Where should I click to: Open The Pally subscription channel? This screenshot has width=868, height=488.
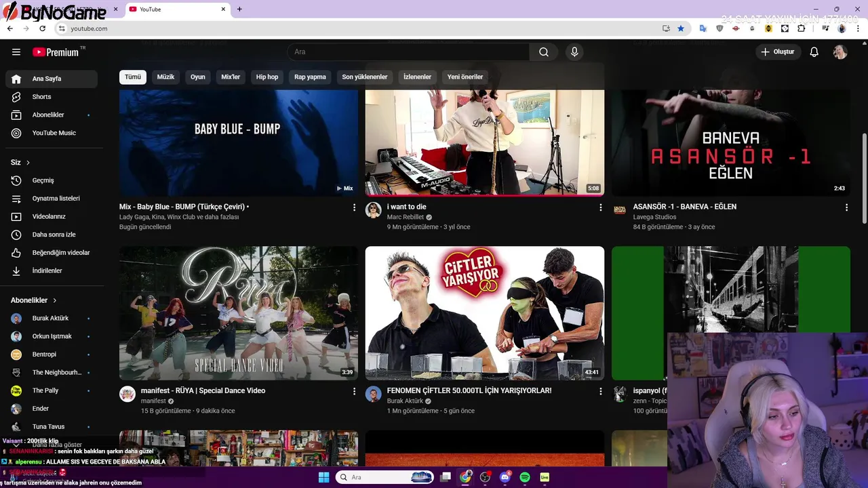point(52,390)
